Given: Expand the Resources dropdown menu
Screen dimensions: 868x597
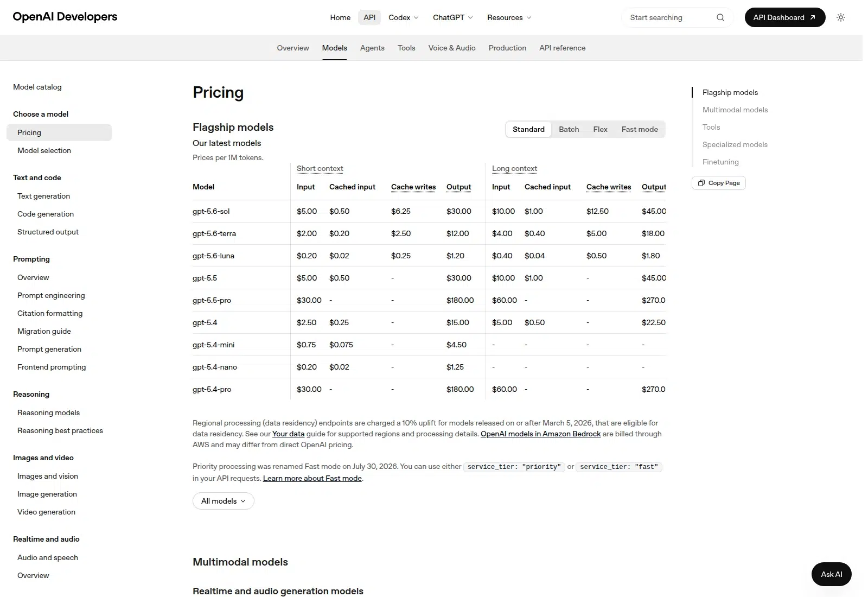Looking at the screenshot, I should click(509, 17).
